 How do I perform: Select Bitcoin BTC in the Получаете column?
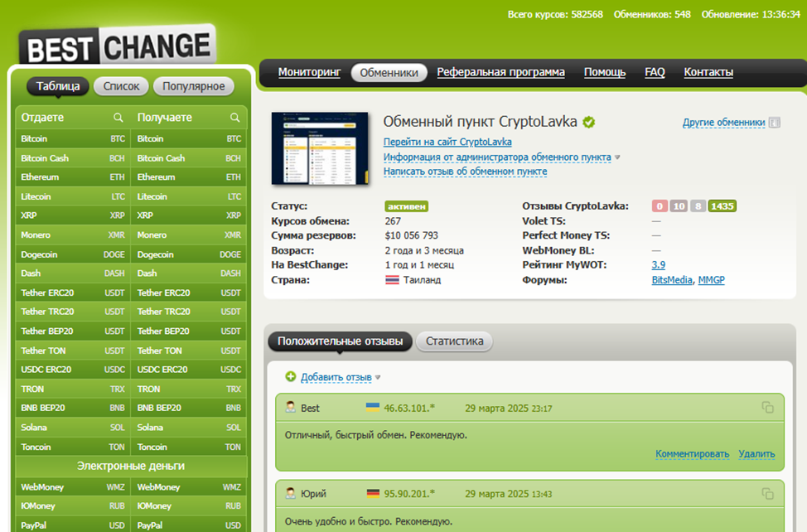click(189, 139)
